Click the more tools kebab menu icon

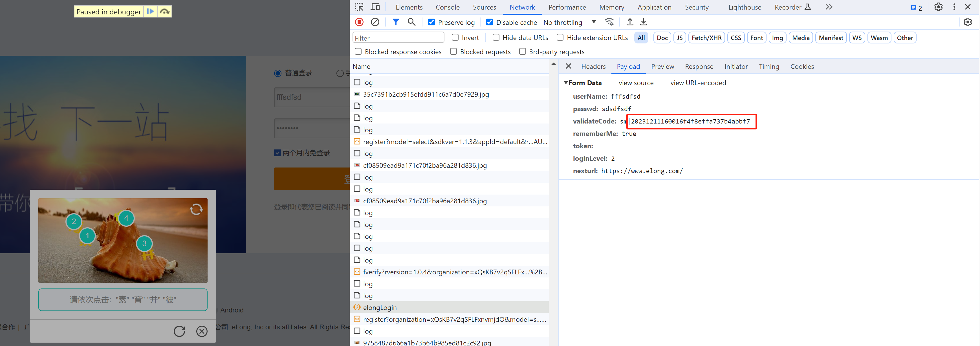954,7
